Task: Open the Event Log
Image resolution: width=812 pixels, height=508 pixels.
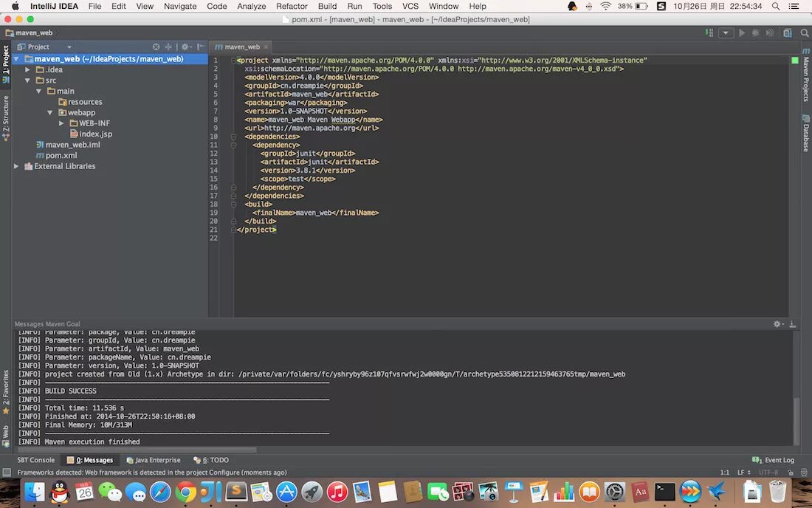Action: (773, 460)
